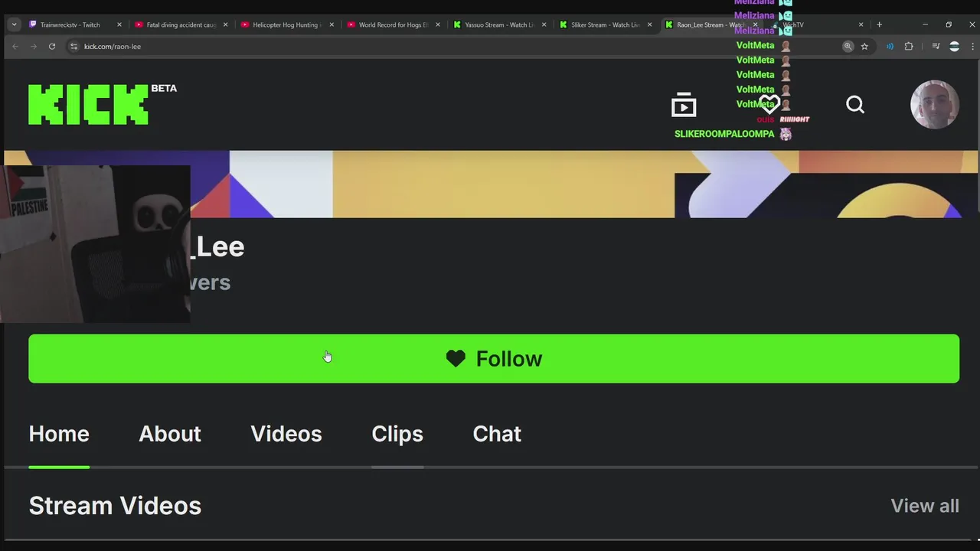
Task: Click the webcam overlay with Palestine flag
Action: point(95,243)
